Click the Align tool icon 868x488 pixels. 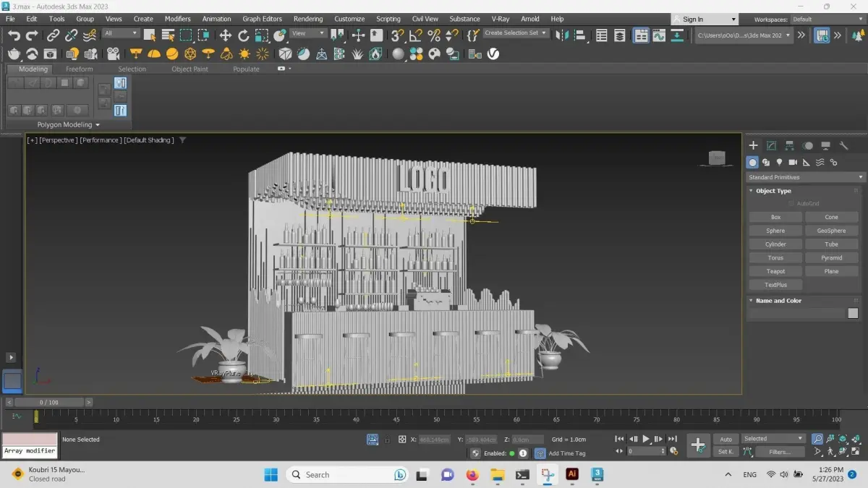point(579,35)
